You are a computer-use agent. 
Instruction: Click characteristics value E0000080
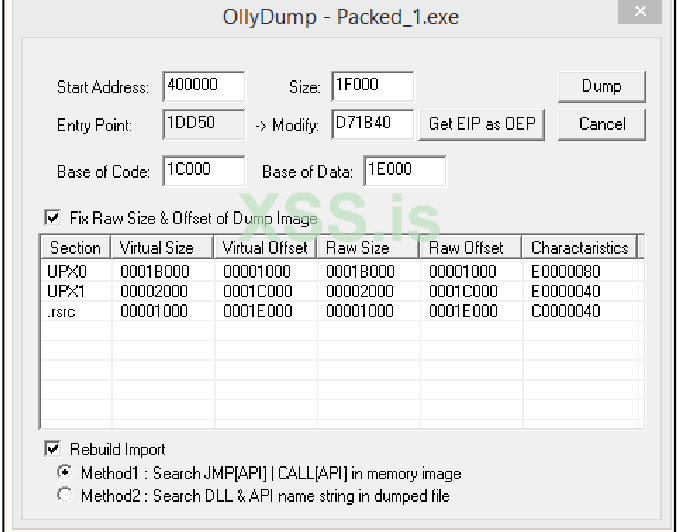click(x=566, y=272)
